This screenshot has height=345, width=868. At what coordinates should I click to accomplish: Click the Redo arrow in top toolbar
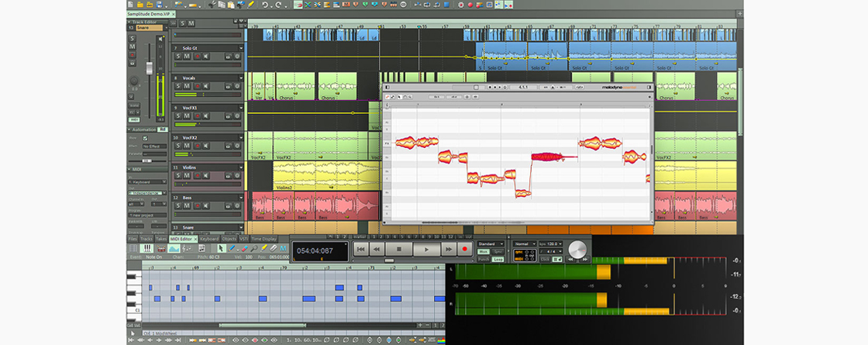277,5
